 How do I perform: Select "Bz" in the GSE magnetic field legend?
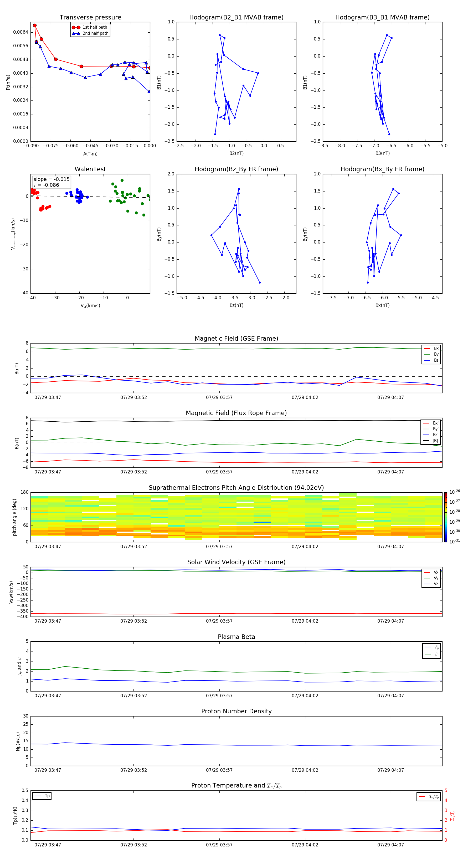point(431,360)
